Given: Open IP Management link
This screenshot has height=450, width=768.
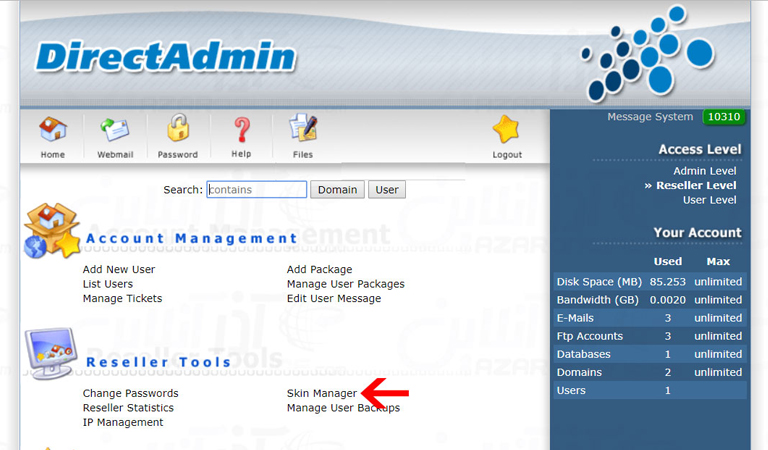Looking at the screenshot, I should (123, 422).
